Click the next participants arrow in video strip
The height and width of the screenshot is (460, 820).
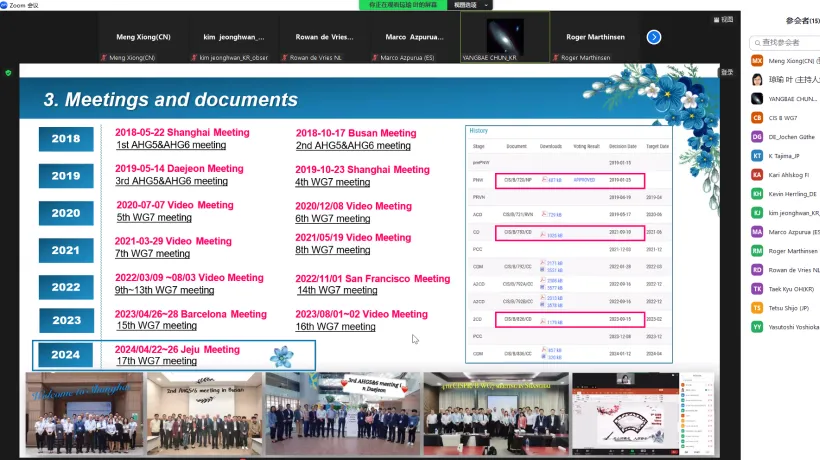tap(654, 37)
